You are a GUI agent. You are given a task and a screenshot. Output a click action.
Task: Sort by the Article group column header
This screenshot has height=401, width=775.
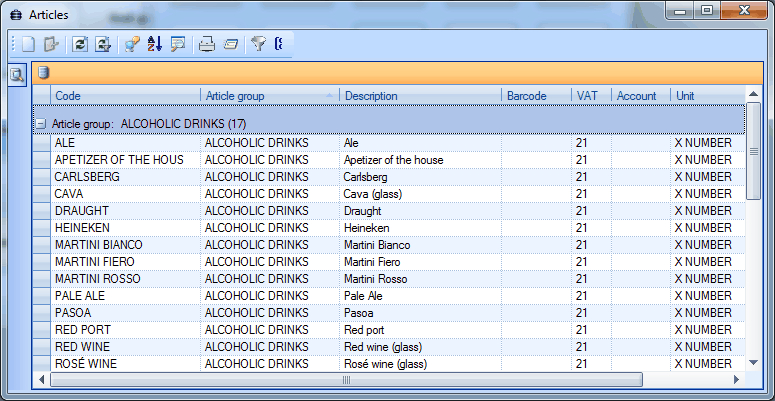click(x=260, y=96)
